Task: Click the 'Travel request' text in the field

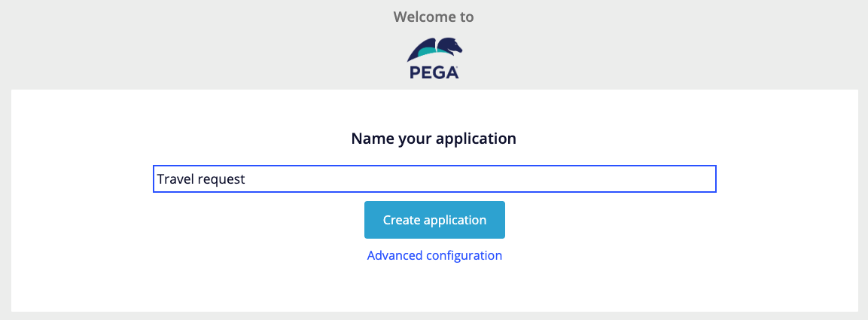Action: pyautogui.click(x=201, y=179)
